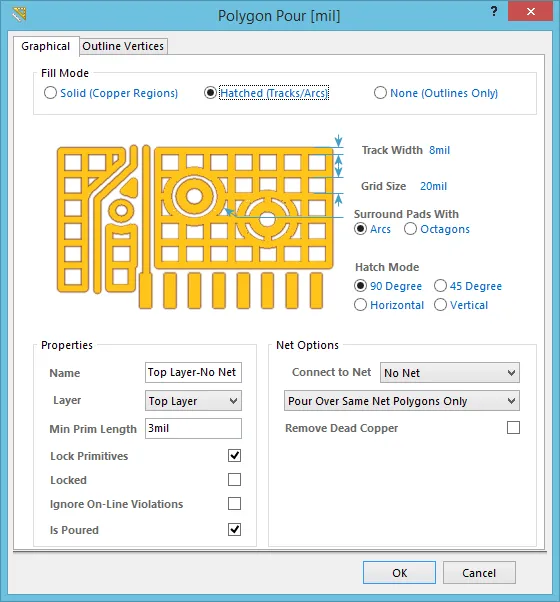
Task: Click the dialog icon in title bar
Action: (19, 15)
